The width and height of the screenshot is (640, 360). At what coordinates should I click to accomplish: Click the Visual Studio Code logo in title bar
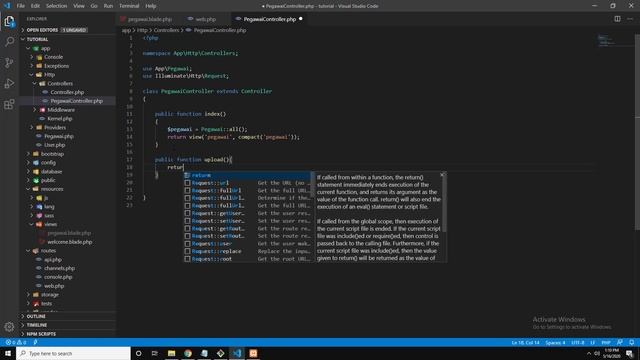pyautogui.click(x=7, y=6)
